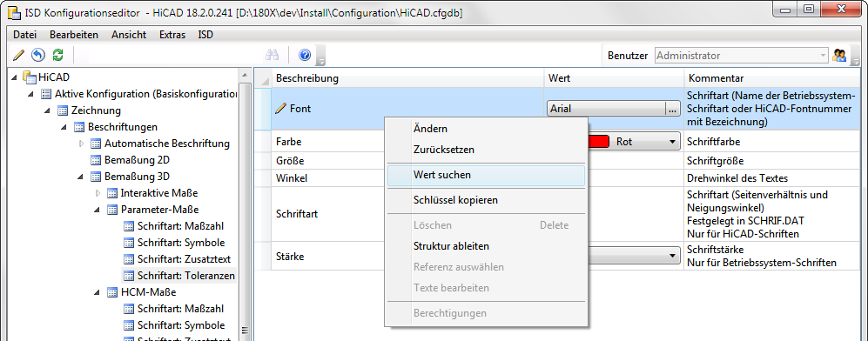The width and height of the screenshot is (868, 341).
Task: Click the pencil edit icon in toolbar
Action: point(18,56)
